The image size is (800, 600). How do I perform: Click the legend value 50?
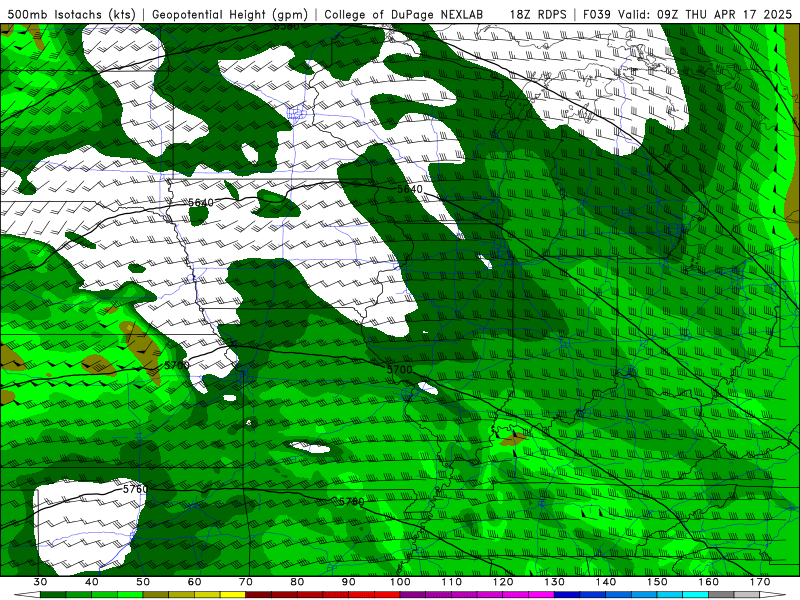(x=143, y=582)
